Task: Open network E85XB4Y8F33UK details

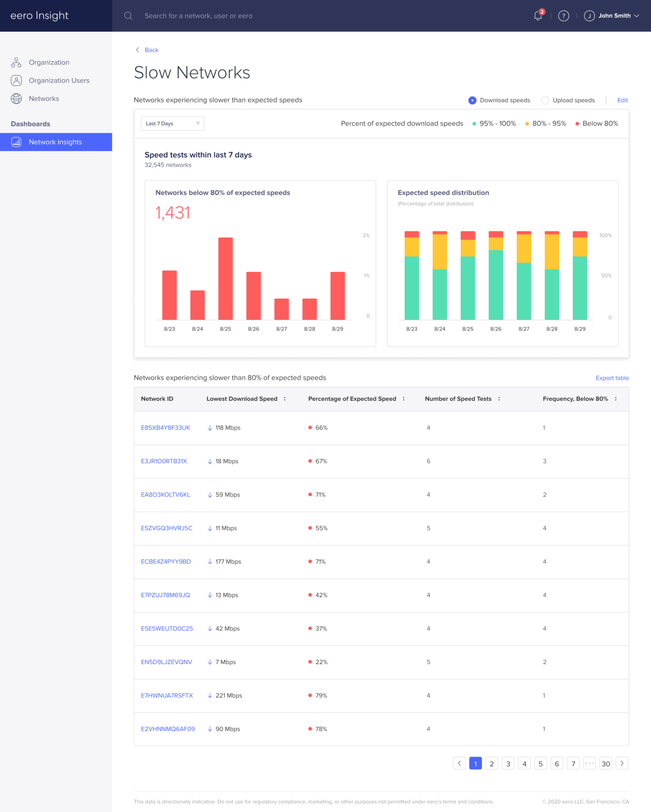Action: pos(165,428)
